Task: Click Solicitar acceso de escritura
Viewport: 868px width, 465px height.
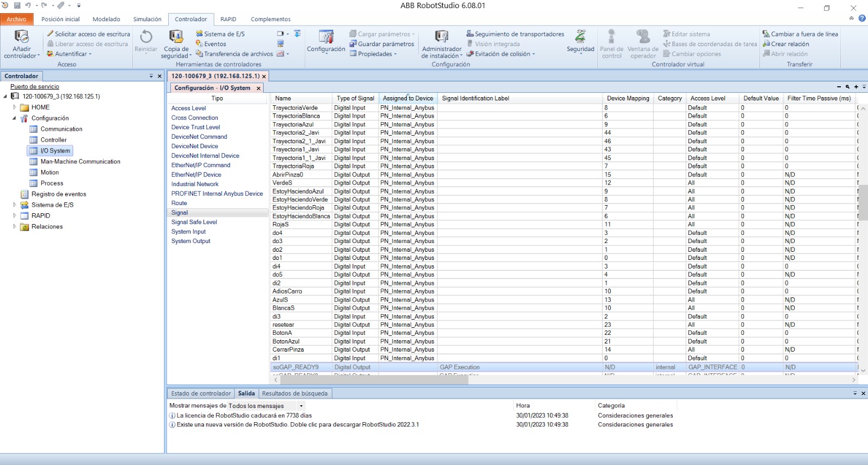Action: point(88,34)
